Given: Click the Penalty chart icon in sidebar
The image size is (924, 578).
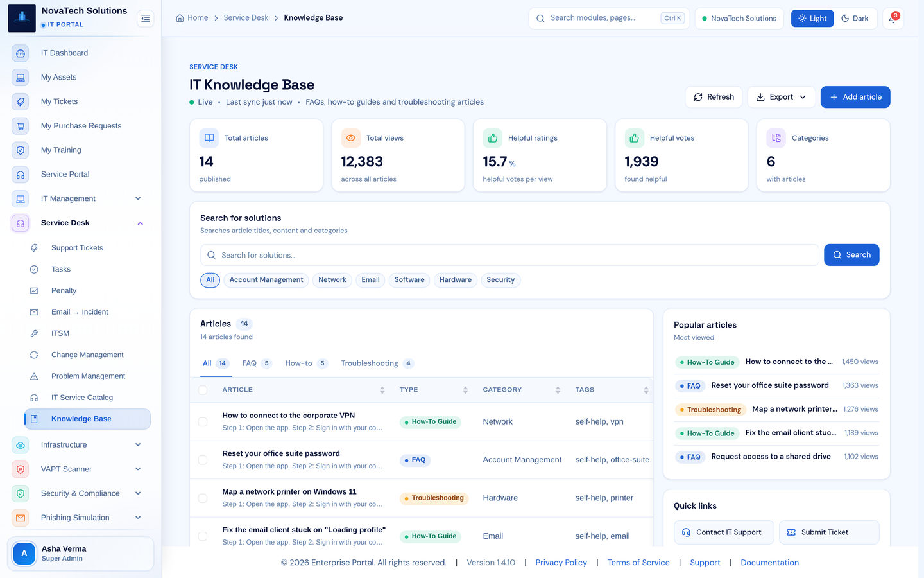Looking at the screenshot, I should point(34,291).
